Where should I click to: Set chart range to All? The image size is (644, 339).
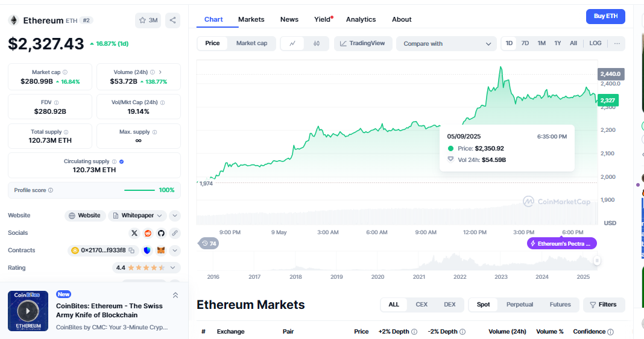[573, 43]
